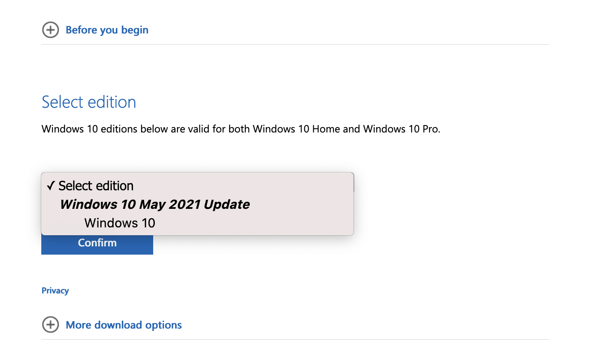Screen dimensions: 616x364
Task: Click the word Update in the bold option group
Action: tap(227, 205)
